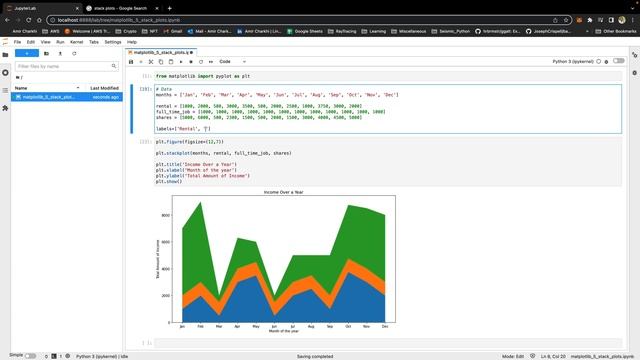
Task: Open the Seismic_Python bookmarks folder
Action: tap(451, 31)
